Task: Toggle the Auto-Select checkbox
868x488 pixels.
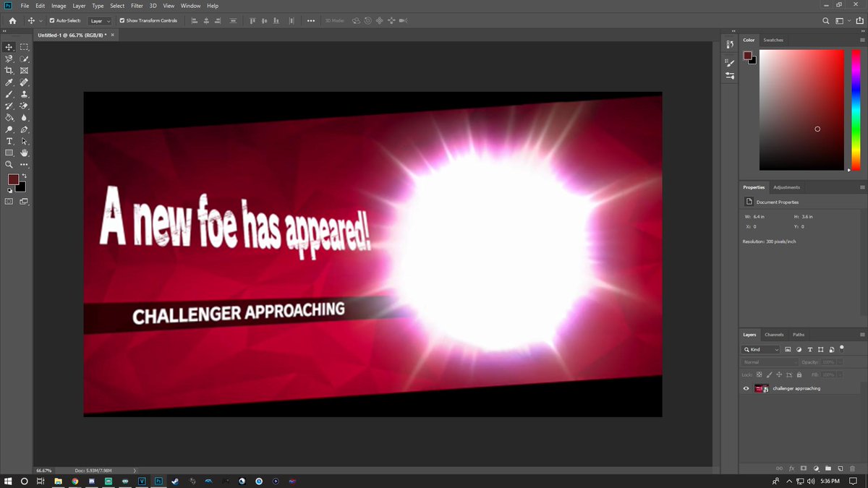Action: 52,21
